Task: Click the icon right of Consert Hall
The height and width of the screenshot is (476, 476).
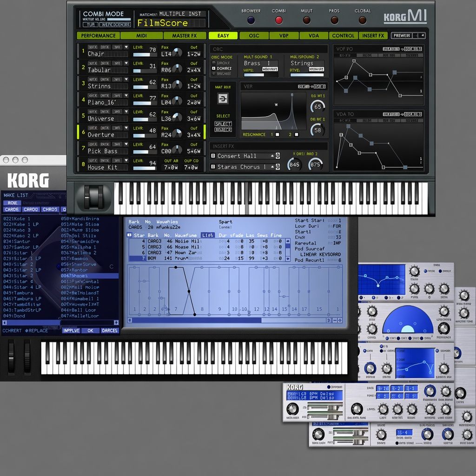Action: point(278,156)
